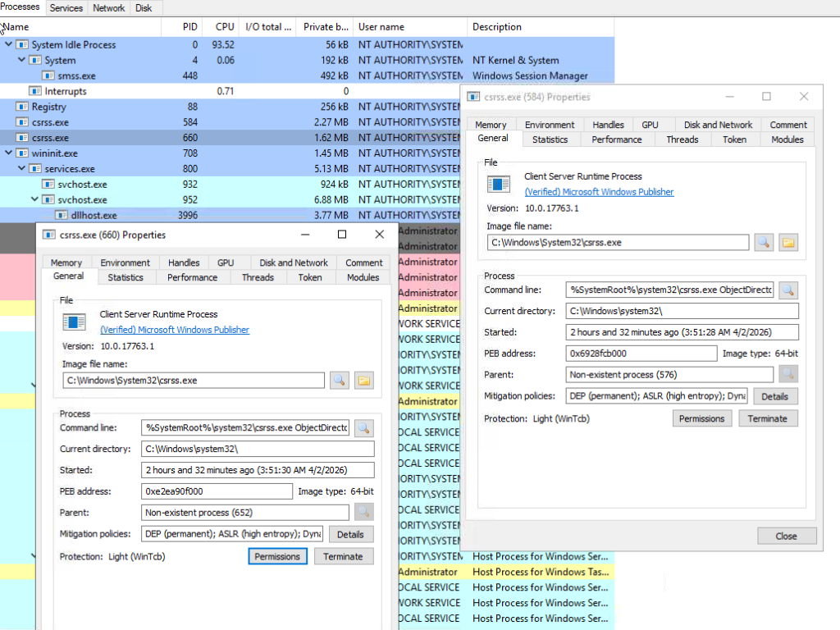Open the Token tab in csrss.exe (660) Properties

tap(310, 277)
